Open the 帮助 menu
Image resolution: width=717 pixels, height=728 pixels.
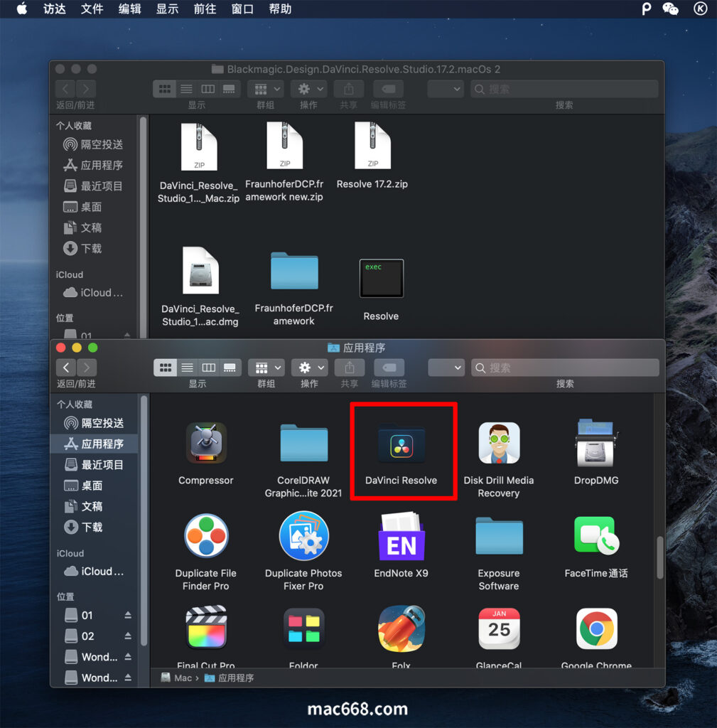(280, 9)
